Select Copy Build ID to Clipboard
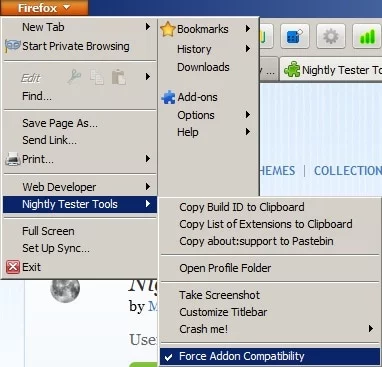The image size is (382, 367). click(x=270, y=207)
